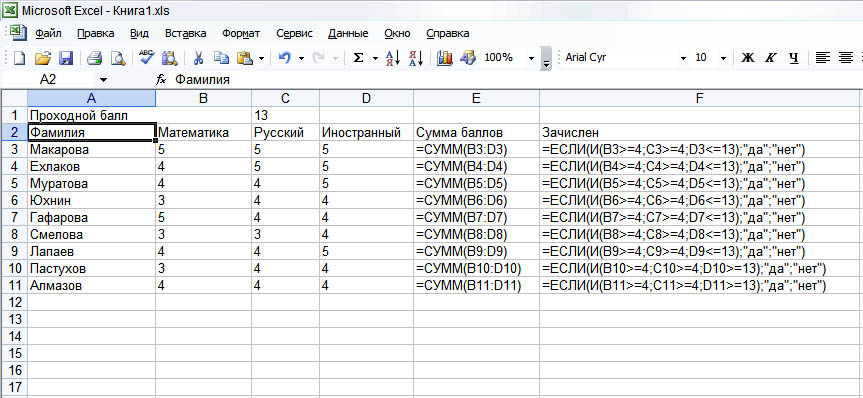Select the Зачислен header cell
The image size is (863, 398).
coord(700,133)
